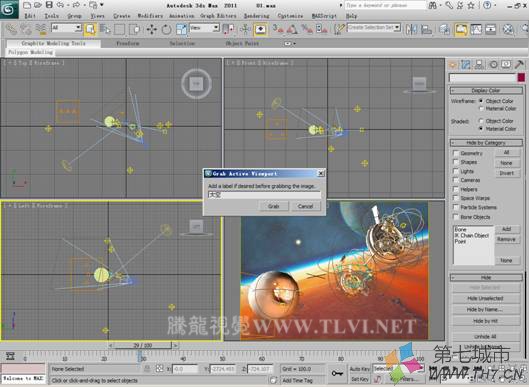Check the Shapes hide category
The height and width of the screenshot is (387, 529).
(x=455, y=162)
